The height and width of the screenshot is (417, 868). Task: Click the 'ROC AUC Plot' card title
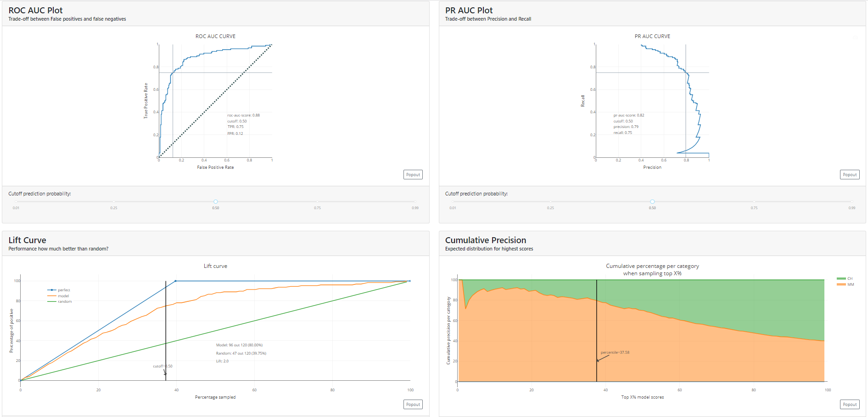[35, 10]
